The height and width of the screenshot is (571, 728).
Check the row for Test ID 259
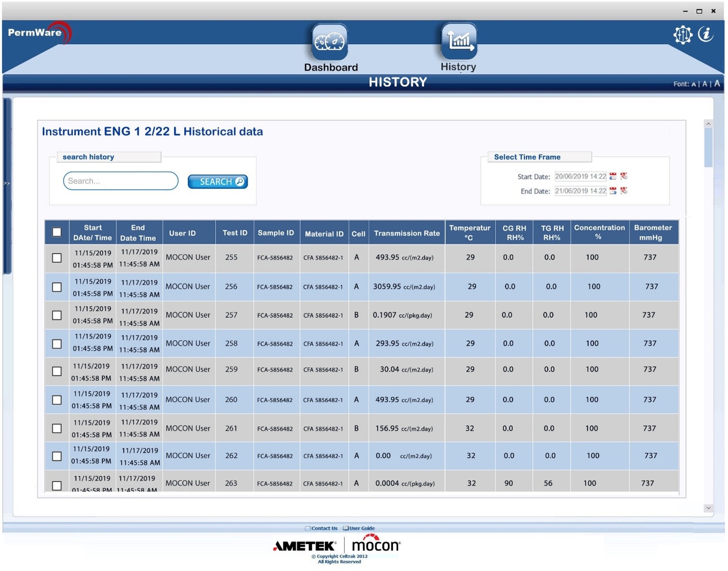tap(57, 371)
